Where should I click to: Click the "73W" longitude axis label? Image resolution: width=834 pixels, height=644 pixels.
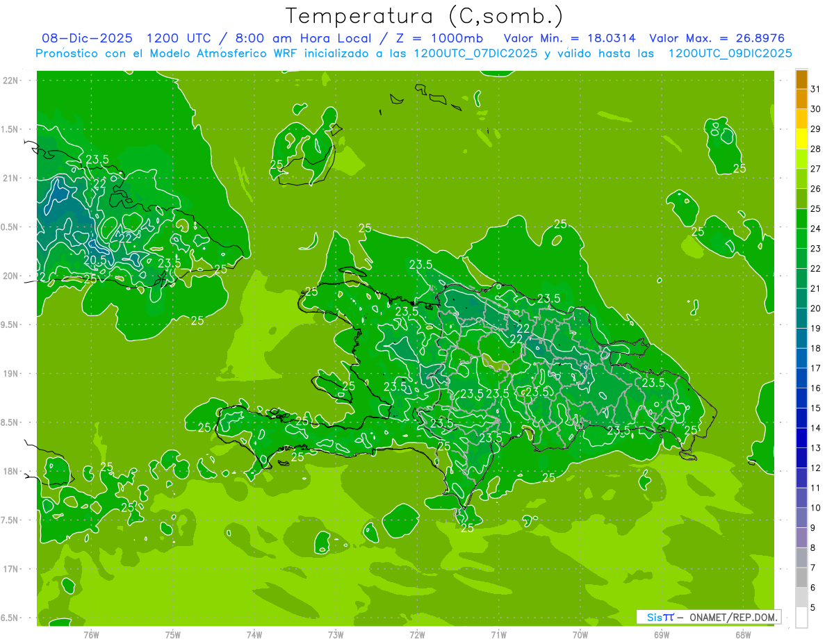(x=336, y=634)
